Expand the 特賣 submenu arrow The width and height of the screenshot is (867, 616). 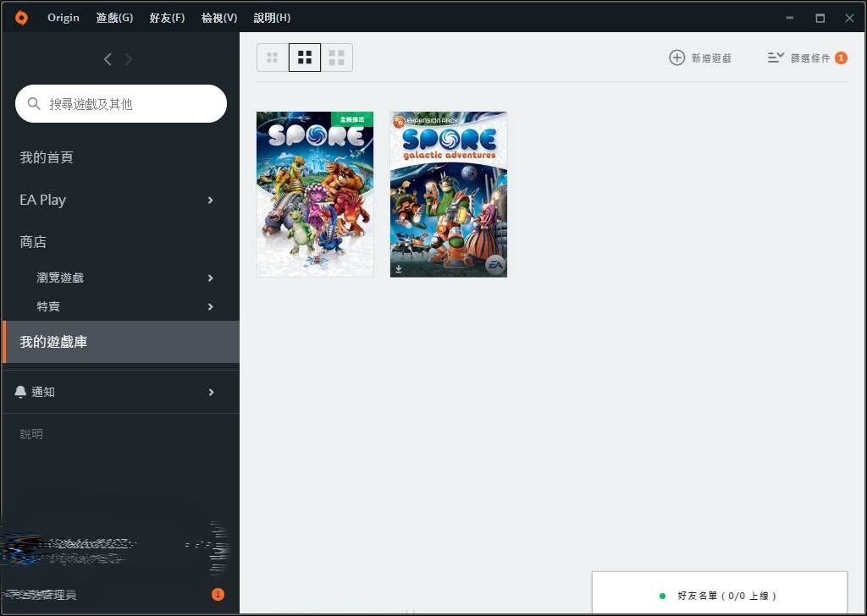coord(211,306)
